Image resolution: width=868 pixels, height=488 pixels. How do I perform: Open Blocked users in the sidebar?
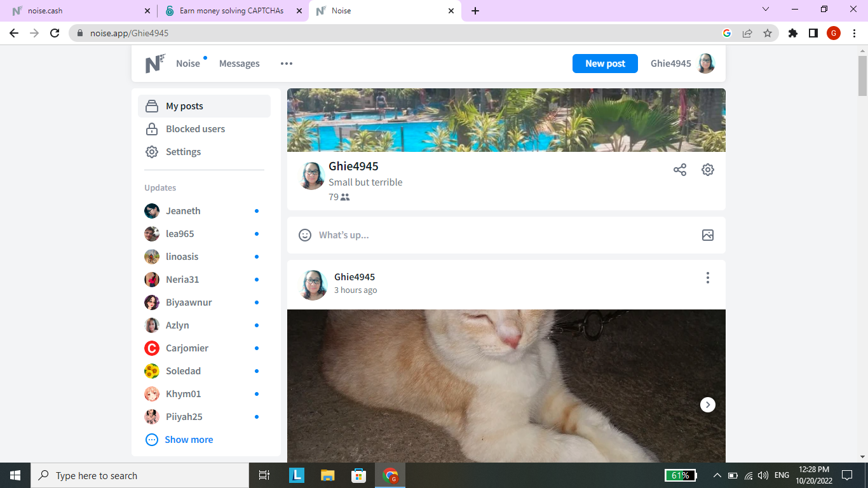click(204, 129)
